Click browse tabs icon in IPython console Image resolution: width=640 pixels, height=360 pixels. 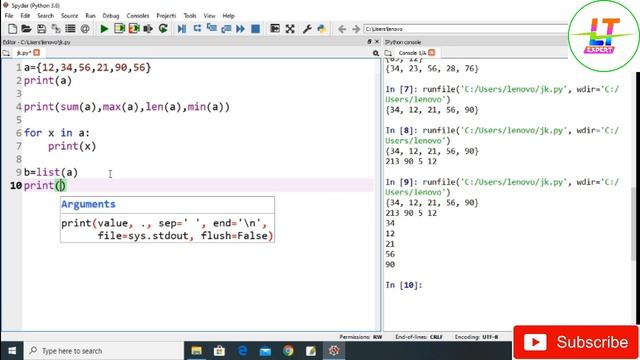tap(388, 53)
